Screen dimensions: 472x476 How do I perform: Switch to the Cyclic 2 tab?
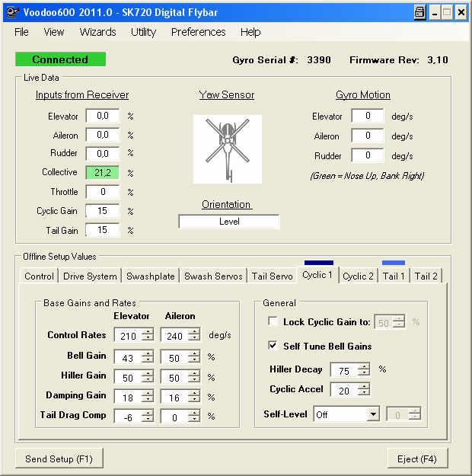pos(358,276)
